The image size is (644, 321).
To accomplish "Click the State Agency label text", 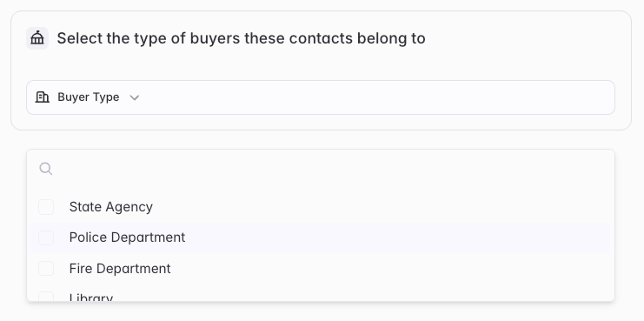I will 111,207.
